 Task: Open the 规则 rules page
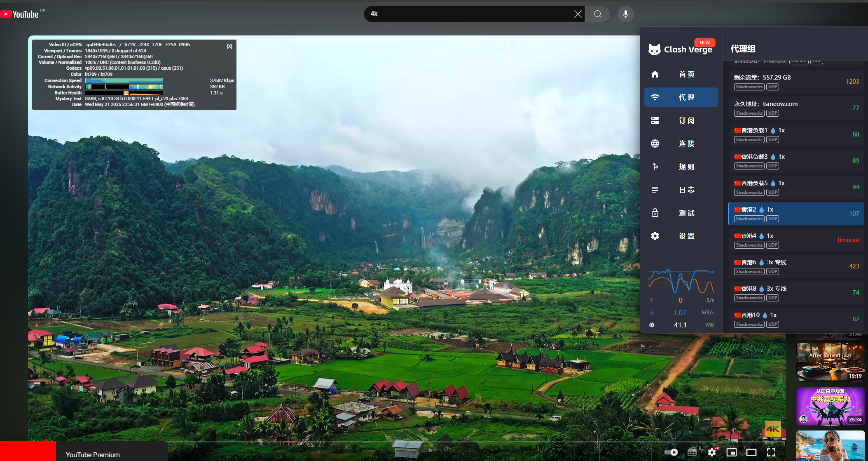[681, 167]
